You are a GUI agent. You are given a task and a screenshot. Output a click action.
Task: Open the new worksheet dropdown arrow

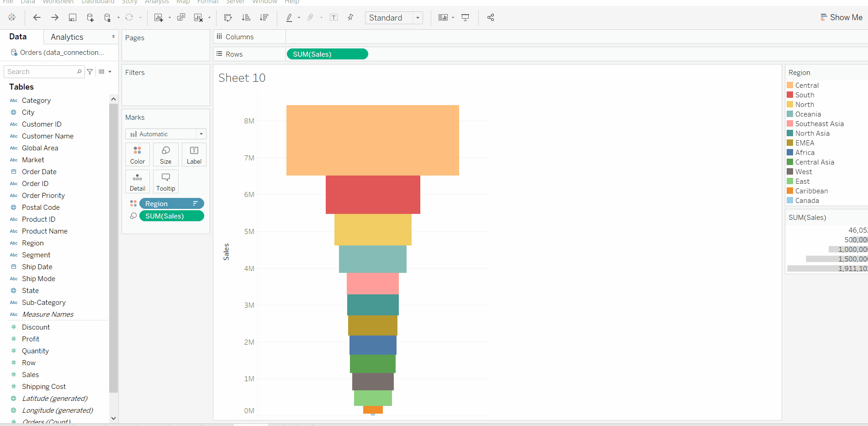tap(169, 18)
